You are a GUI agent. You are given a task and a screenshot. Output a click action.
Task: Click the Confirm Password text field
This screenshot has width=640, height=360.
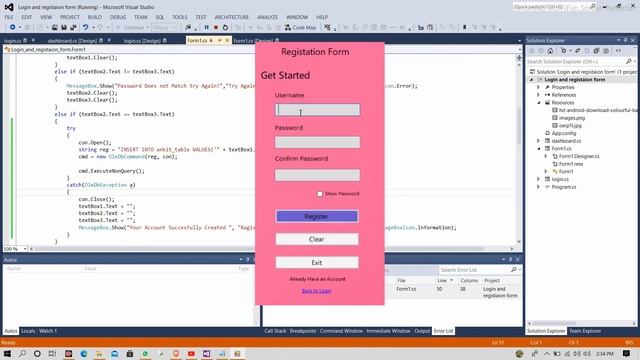pyautogui.click(x=318, y=175)
